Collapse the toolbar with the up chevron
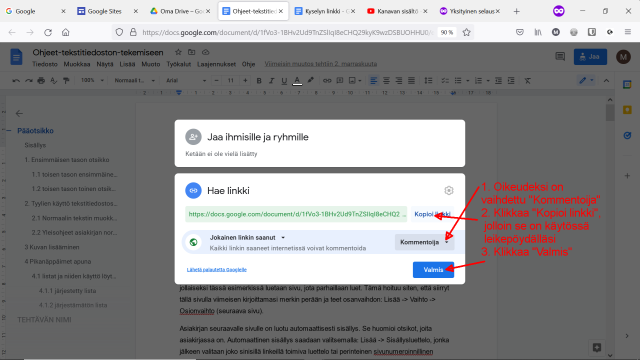The width and height of the screenshot is (640, 360). [607, 81]
